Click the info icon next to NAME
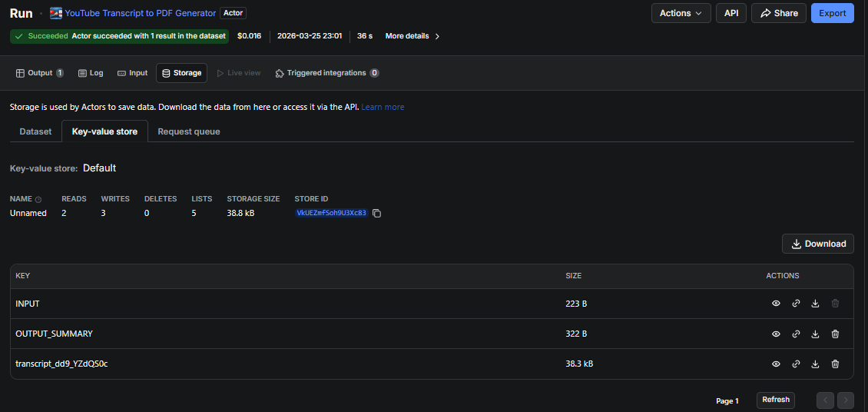This screenshot has width=868, height=412. (x=38, y=199)
